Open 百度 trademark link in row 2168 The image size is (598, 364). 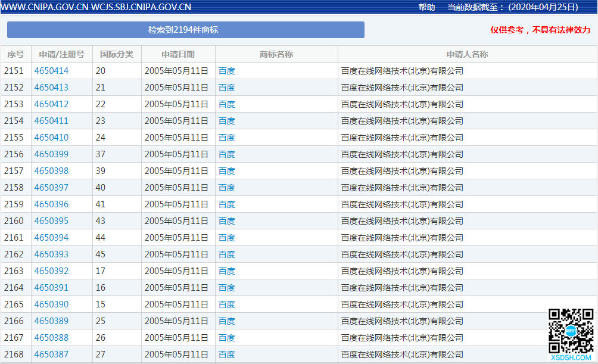point(226,354)
